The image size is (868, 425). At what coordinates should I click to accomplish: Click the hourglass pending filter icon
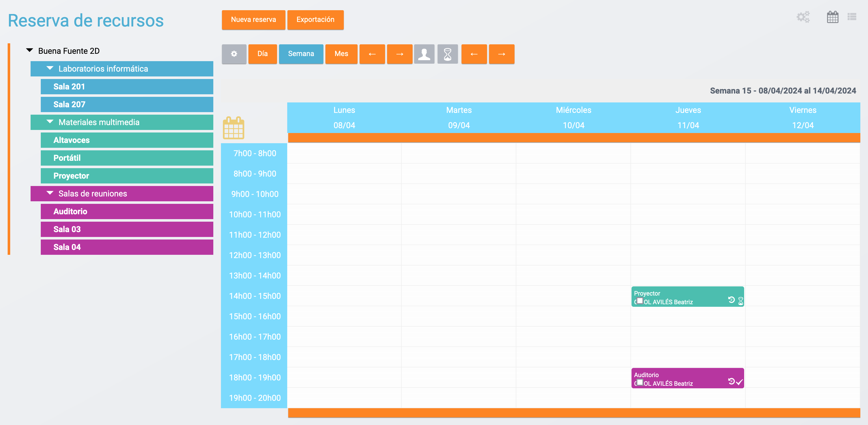447,54
